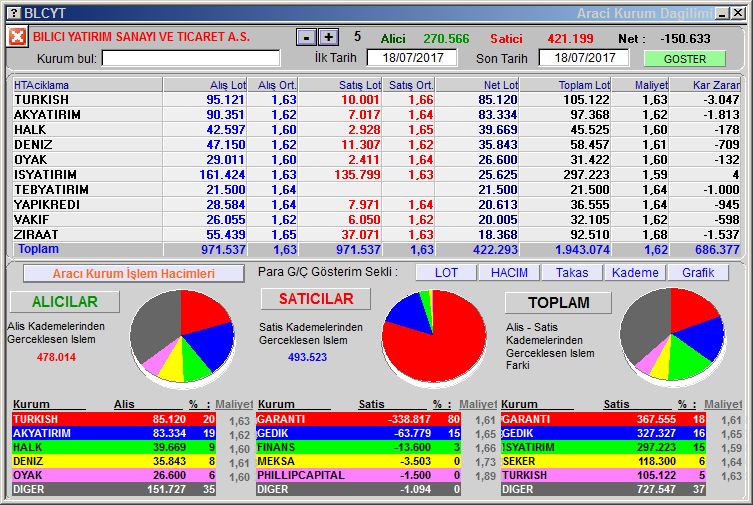Click the 493.523 sellers value
Viewport: 753px width, 505px height.
[307, 357]
